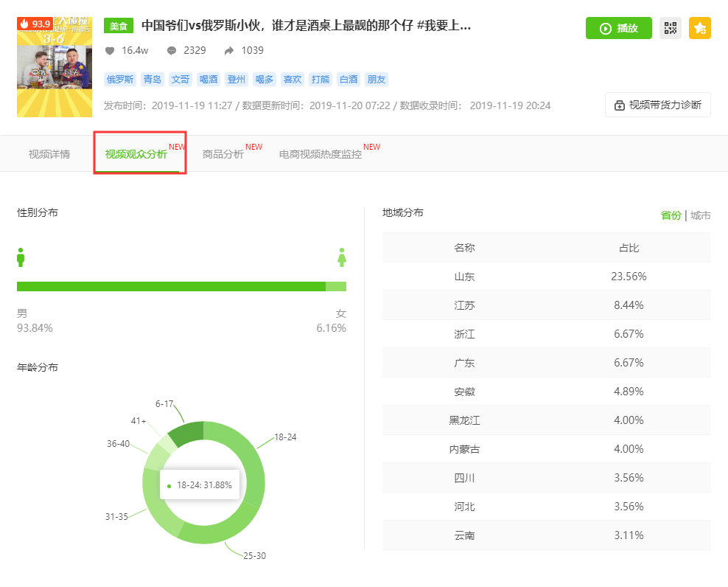Switch region view to 省份
Screen dimensions: 728x587
coord(671,215)
